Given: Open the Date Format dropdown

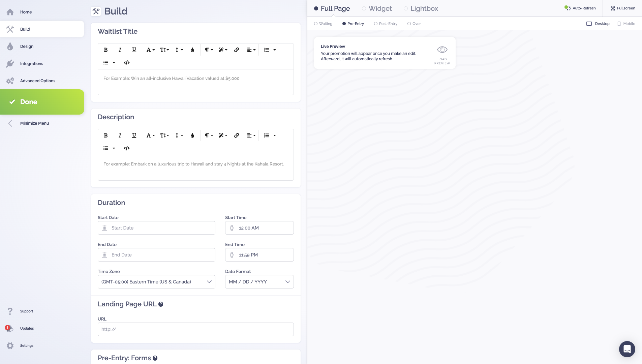Looking at the screenshot, I should [x=259, y=281].
